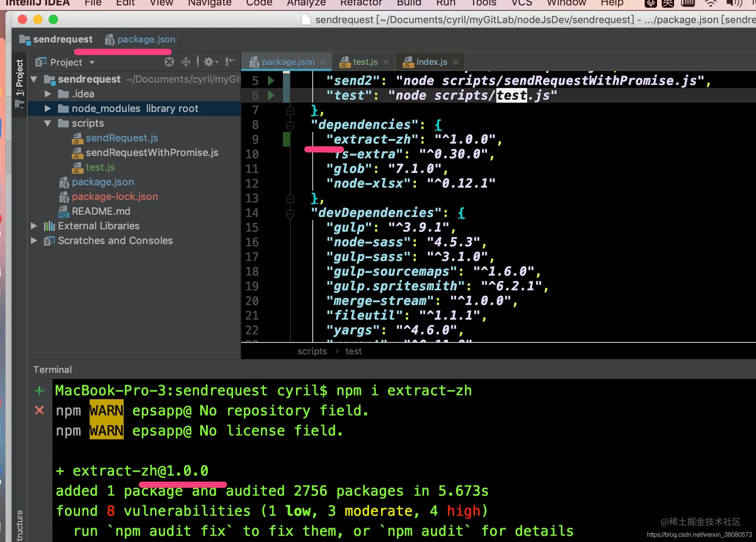This screenshot has width=756, height=542.
Task: Click the Terminal panel title
Action: pos(52,370)
